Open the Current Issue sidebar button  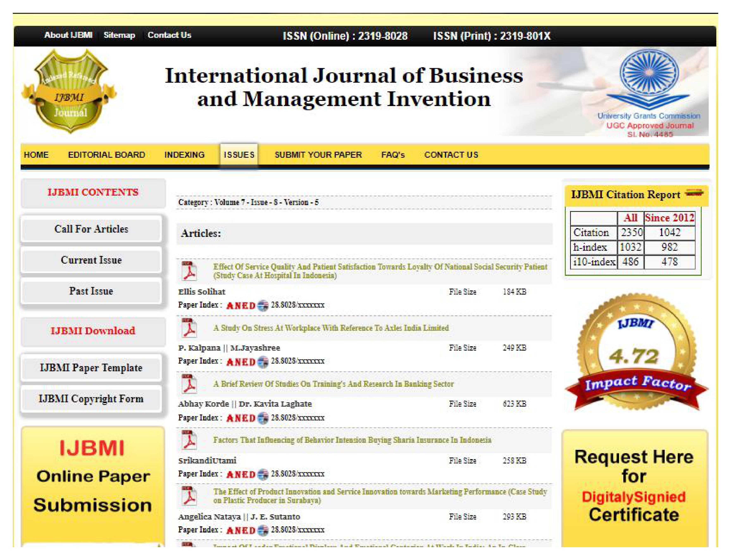click(x=91, y=260)
